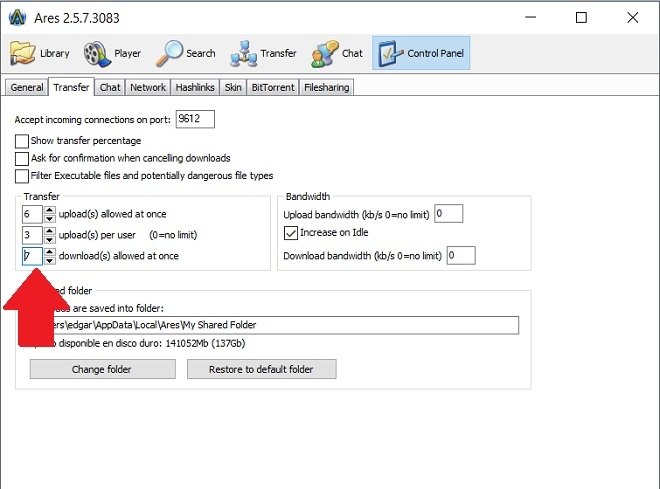
Task: Increase uploads allowed at once
Action: 50,210
